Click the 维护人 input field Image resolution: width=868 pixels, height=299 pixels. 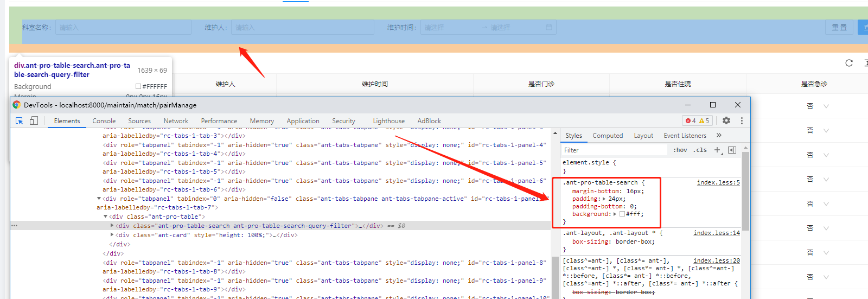click(x=303, y=27)
